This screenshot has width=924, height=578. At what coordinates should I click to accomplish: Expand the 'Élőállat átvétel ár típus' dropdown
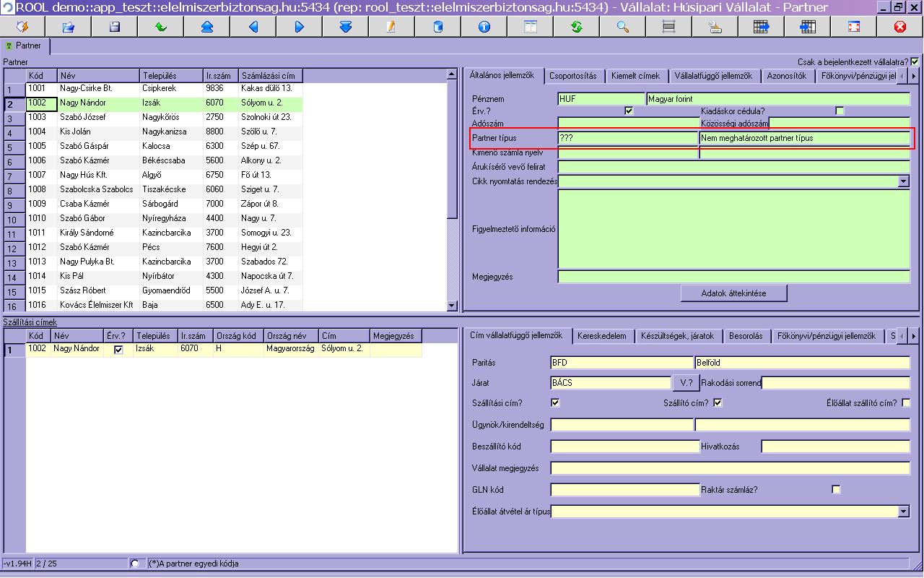(x=904, y=512)
